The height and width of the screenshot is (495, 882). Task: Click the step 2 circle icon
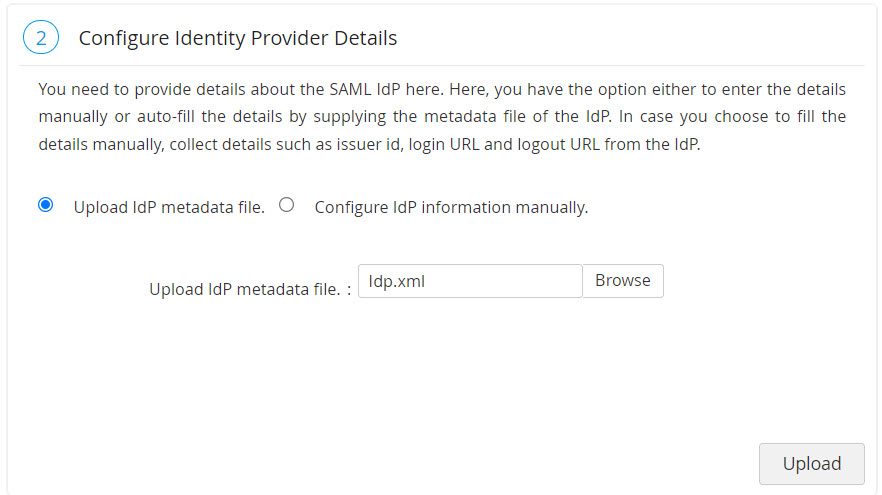(x=41, y=39)
